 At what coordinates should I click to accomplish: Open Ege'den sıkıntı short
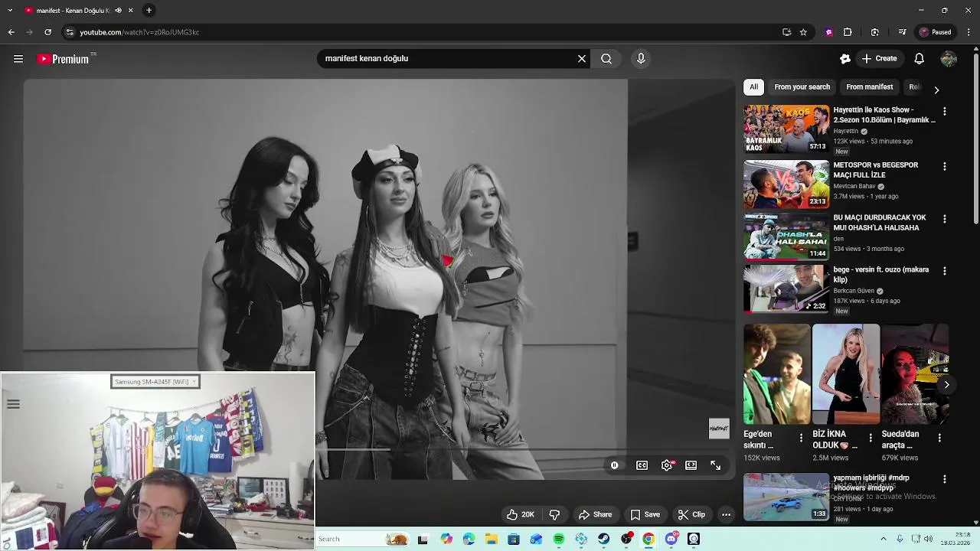point(776,374)
